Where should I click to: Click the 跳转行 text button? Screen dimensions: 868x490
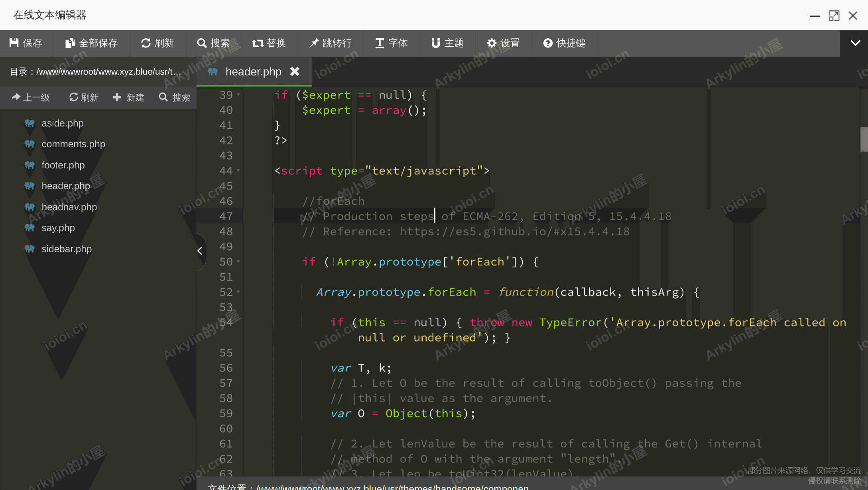pyautogui.click(x=337, y=43)
